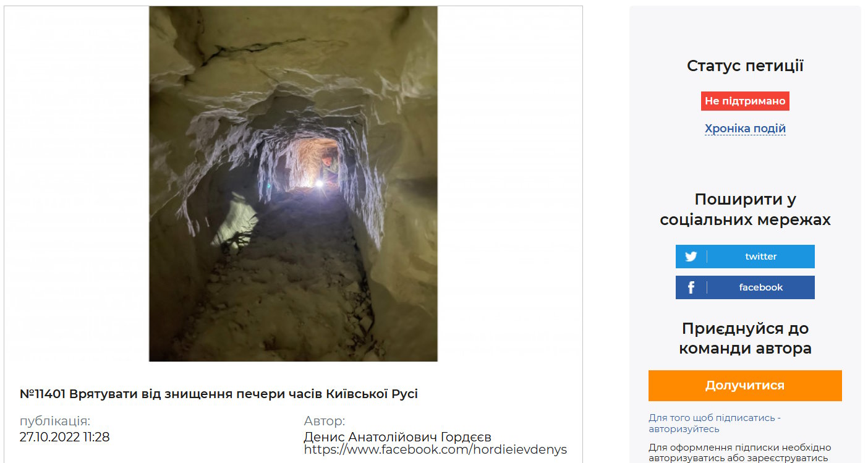
Task: Click Приєднуйся до команди автора heading
Action: coord(745,338)
